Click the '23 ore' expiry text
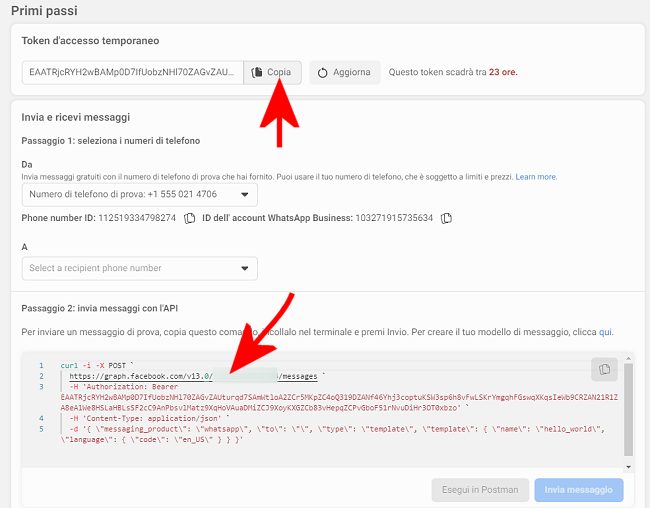Screen dimensions: 650x508 (x=503, y=72)
